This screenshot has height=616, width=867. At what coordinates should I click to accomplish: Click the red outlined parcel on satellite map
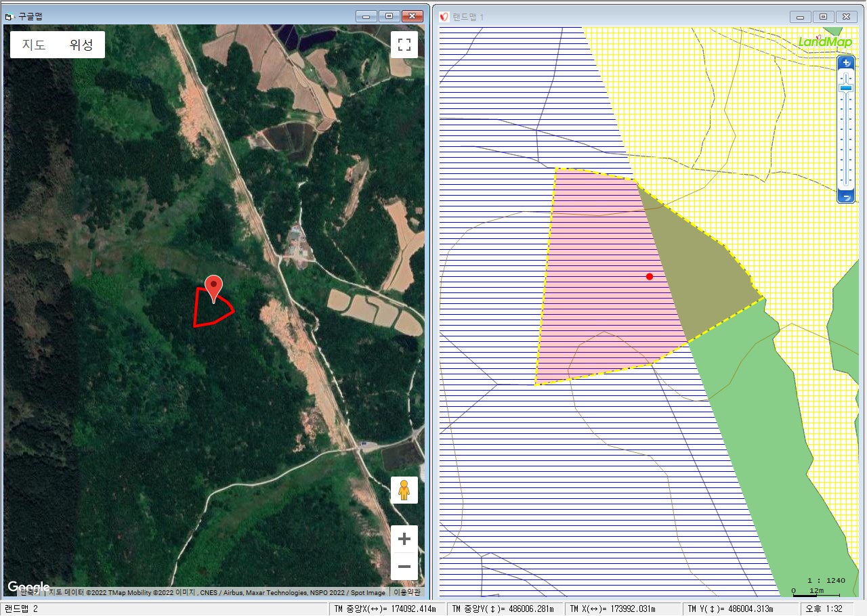(213, 308)
